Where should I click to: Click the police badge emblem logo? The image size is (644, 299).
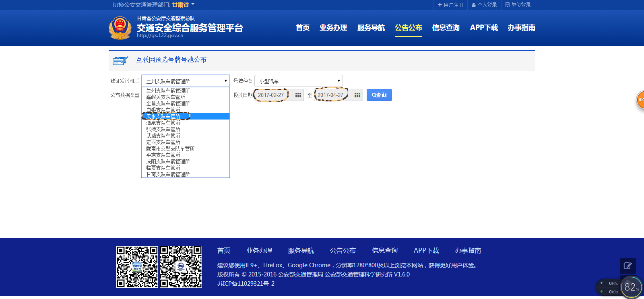(x=120, y=27)
